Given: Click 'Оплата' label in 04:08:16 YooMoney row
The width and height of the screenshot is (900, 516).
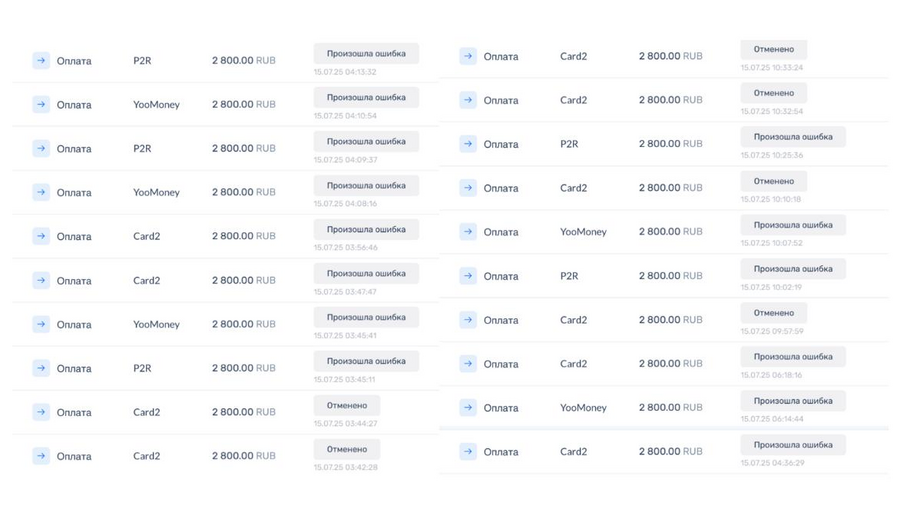Looking at the screenshot, I should tap(74, 192).
